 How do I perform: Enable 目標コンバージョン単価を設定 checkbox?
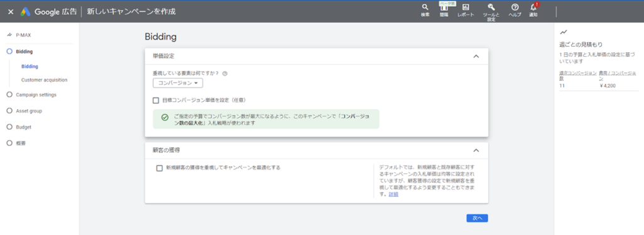tap(156, 100)
